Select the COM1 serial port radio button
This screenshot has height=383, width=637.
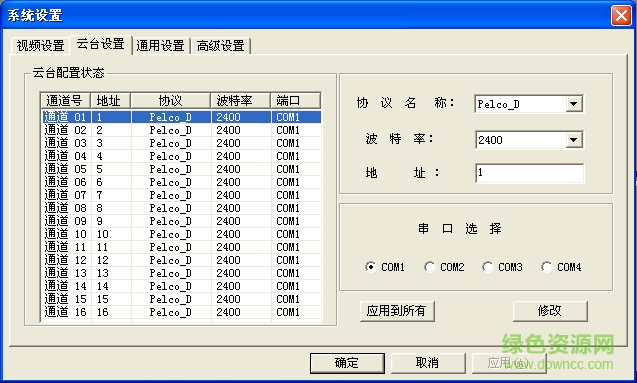[385, 267]
